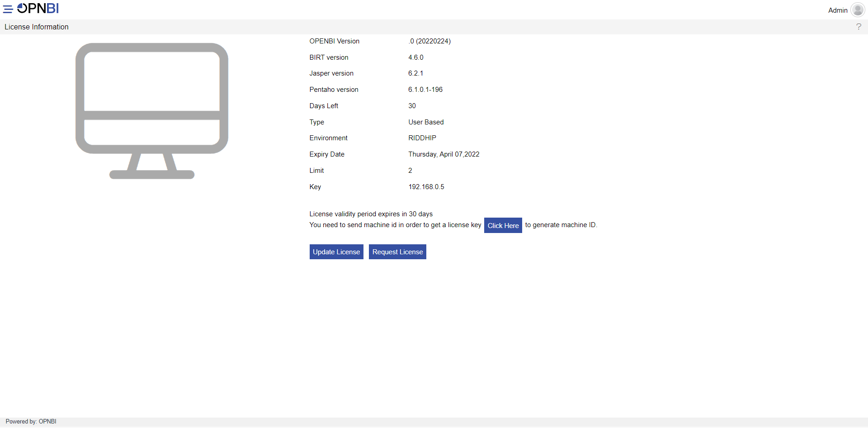The height and width of the screenshot is (428, 868).
Task: Click the Expiry Date label
Action: [x=327, y=154]
